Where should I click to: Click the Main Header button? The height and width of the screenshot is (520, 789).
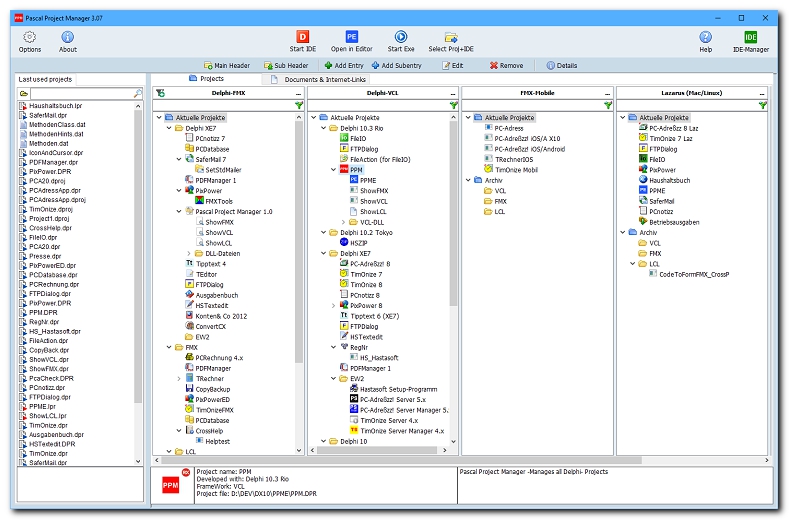click(x=226, y=65)
